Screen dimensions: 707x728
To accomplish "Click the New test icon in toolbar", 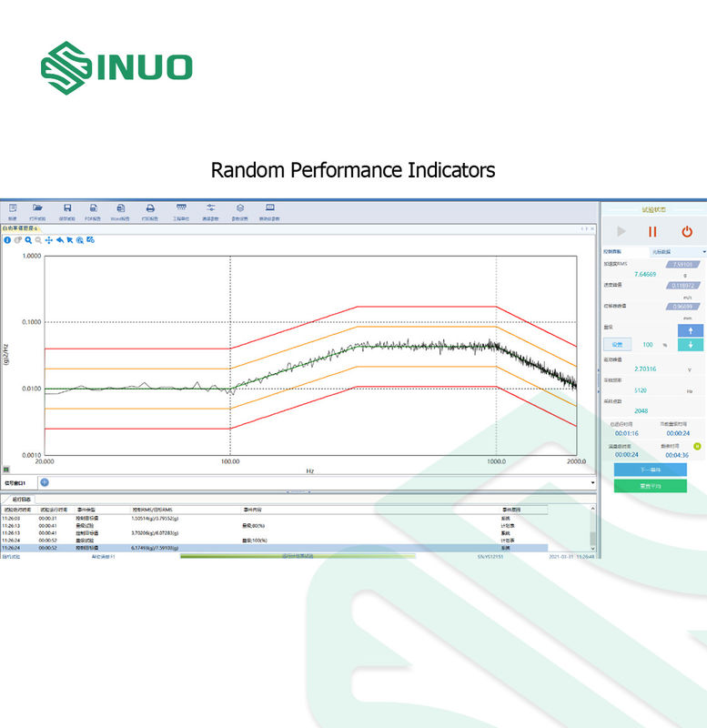I will click(x=13, y=208).
